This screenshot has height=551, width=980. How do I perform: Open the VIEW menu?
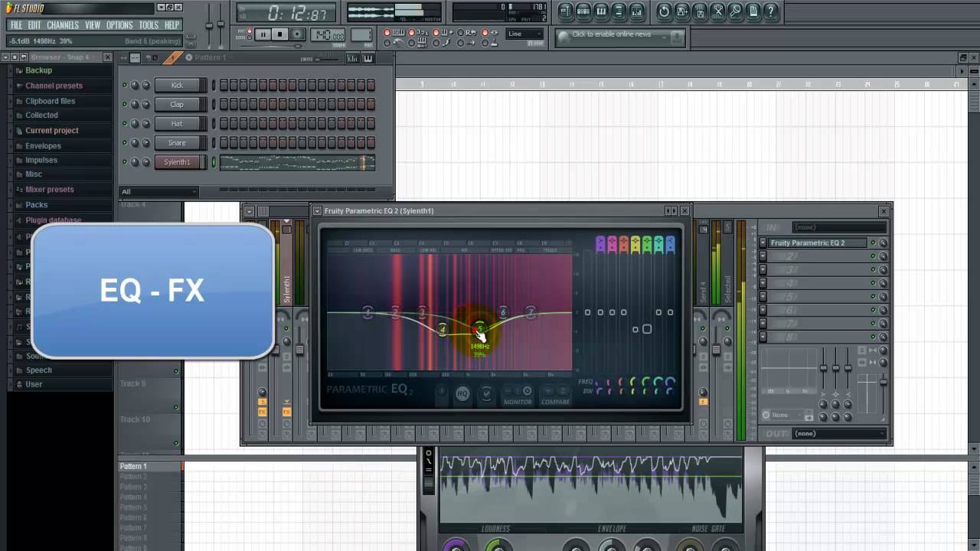(93, 25)
